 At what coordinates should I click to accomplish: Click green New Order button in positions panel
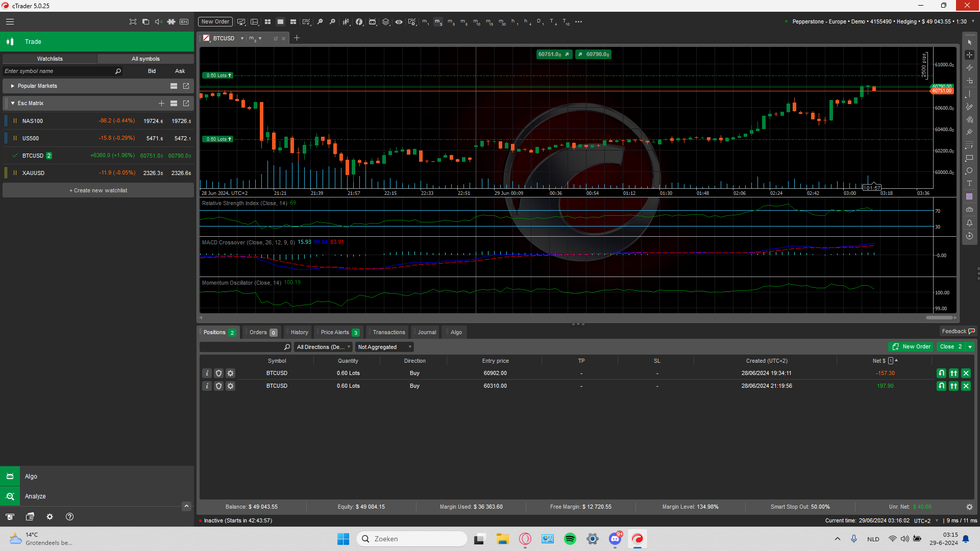pos(912,347)
